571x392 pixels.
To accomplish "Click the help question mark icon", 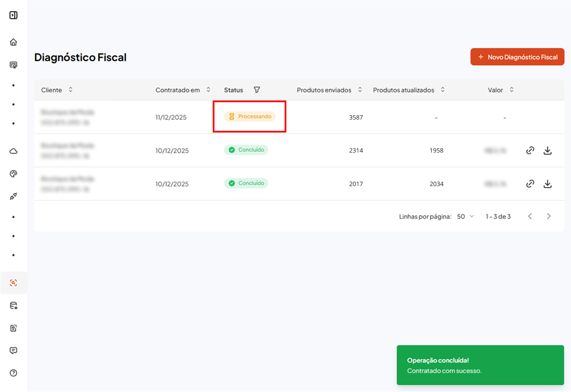I will click(x=13, y=373).
